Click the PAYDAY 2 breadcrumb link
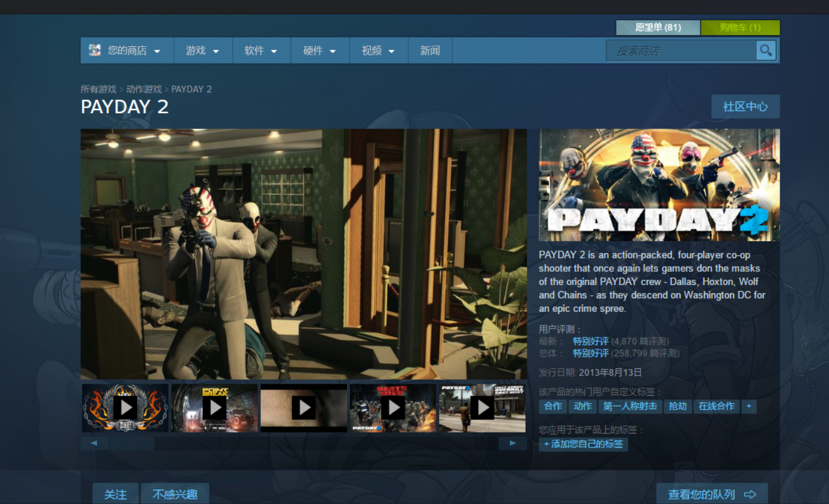 pos(192,89)
